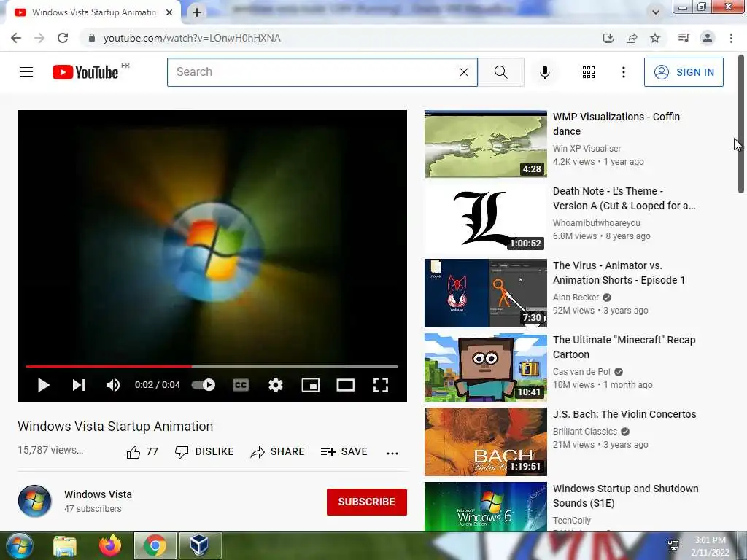Screen dimensions: 747x560
Task: Open the YouTube hamburger guide menu
Action: click(26, 72)
